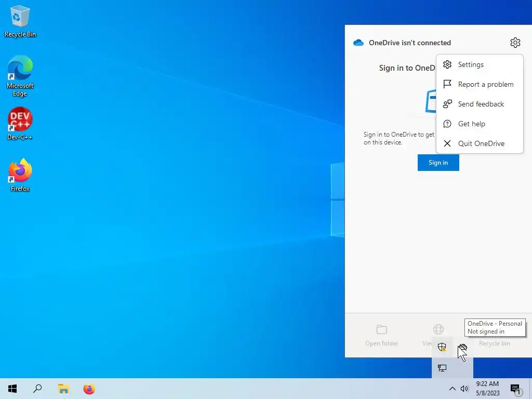This screenshot has width=532, height=399.
Task: Click the network display tray icon
Action: click(442, 368)
